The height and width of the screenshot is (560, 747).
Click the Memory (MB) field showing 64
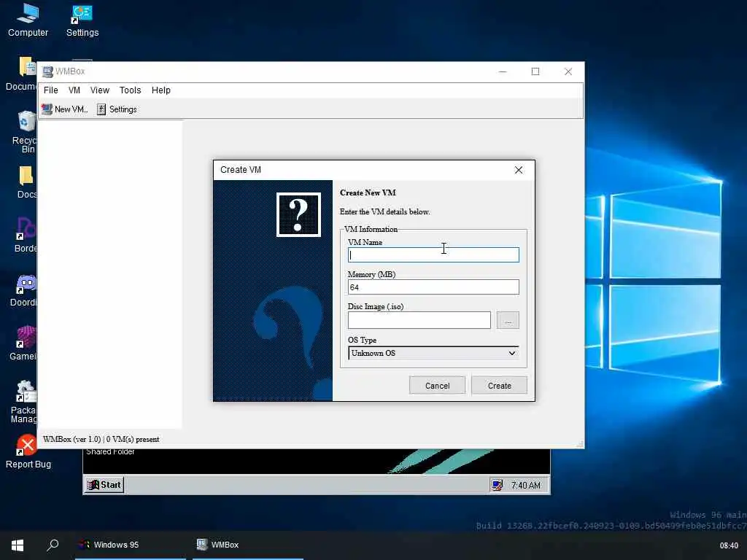pyautogui.click(x=433, y=287)
